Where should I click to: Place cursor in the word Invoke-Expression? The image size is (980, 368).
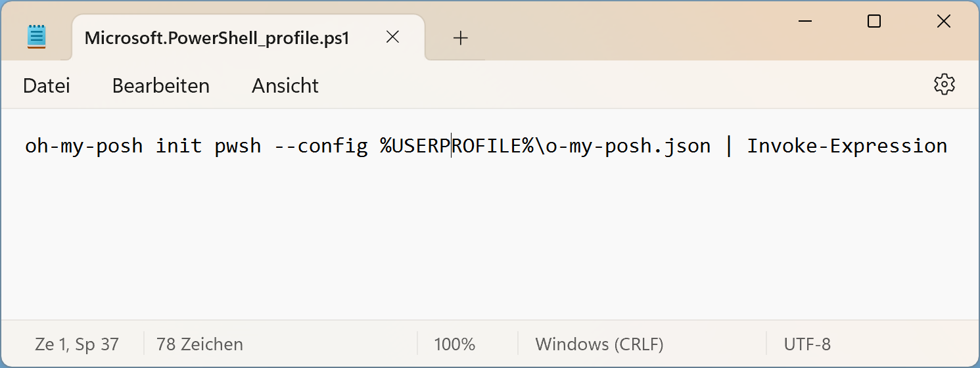[x=847, y=146]
